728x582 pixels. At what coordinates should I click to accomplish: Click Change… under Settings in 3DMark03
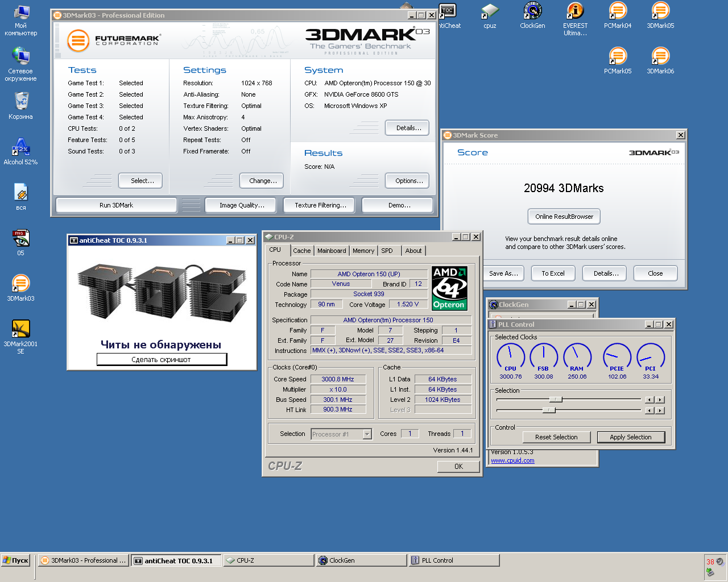point(263,181)
